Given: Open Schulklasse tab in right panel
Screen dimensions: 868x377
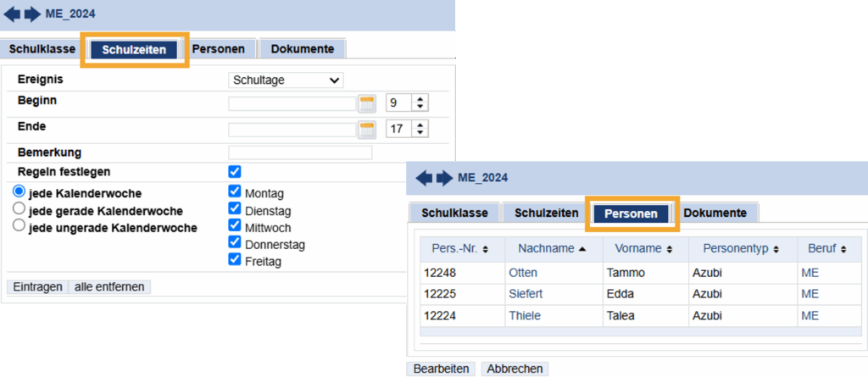Looking at the screenshot, I should coord(453,213).
